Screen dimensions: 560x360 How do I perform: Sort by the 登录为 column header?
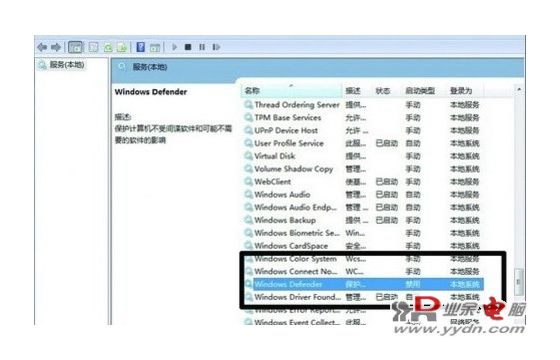coord(465,91)
